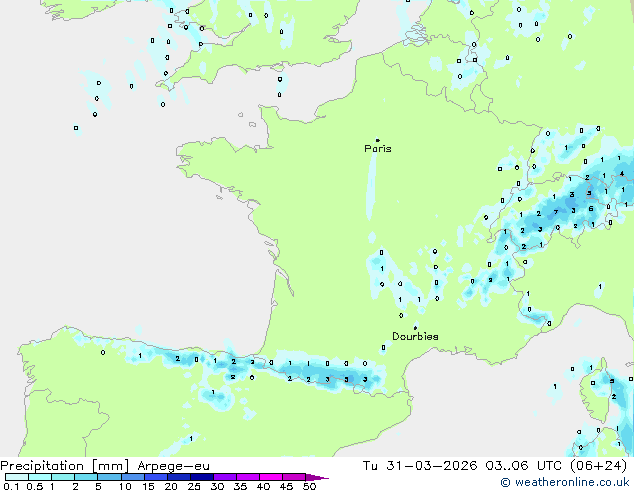Click the Dourbies city label
Viewport: 634px width, 490px height.
415,336
